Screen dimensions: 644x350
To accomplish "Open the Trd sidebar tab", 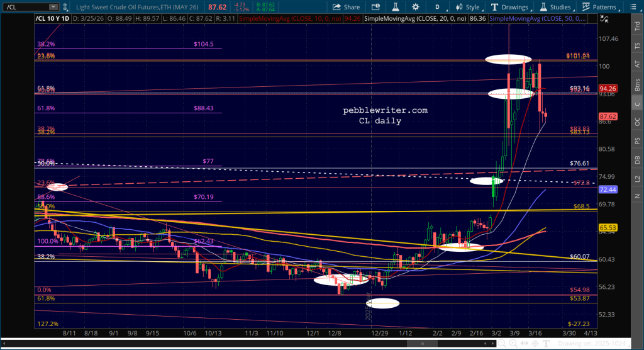I will click(637, 26).
